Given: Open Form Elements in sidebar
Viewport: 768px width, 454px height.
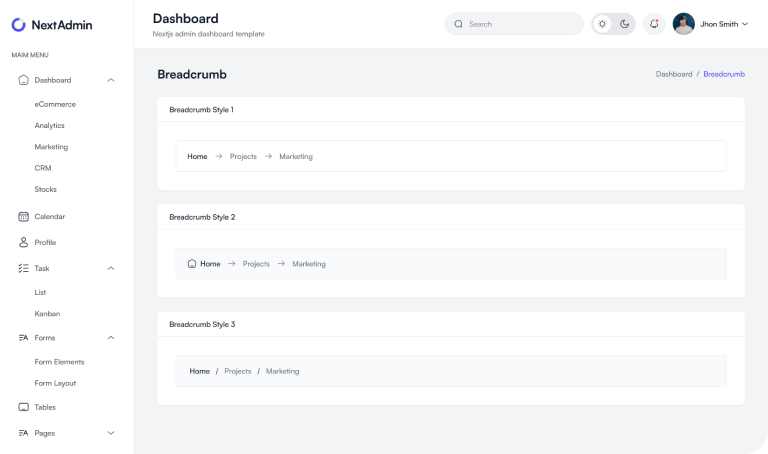Looking at the screenshot, I should click(x=59, y=362).
